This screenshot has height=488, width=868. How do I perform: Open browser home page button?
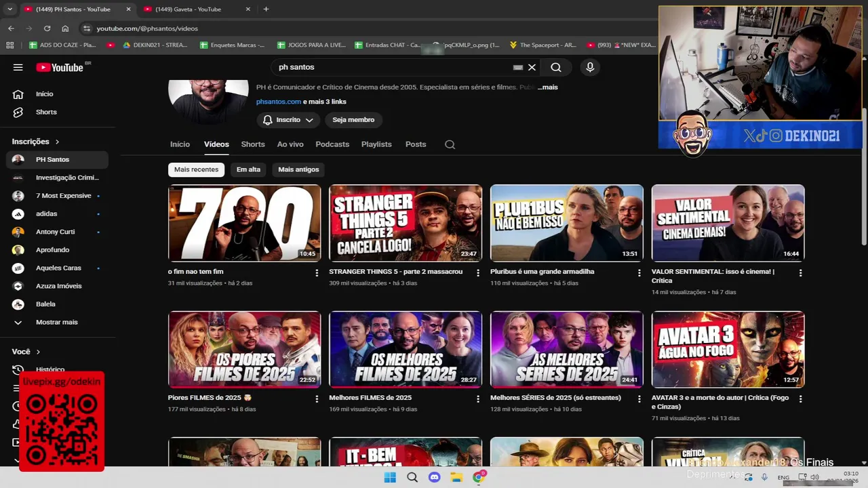point(65,28)
